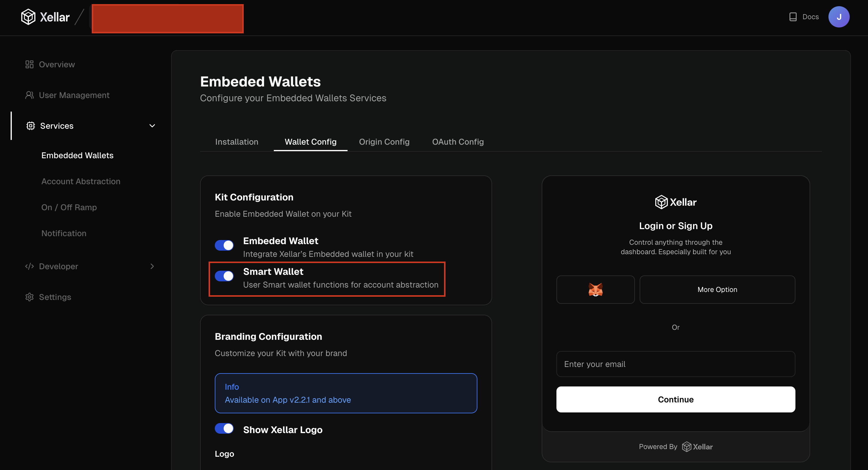This screenshot has width=868, height=470.
Task: Open Embedded Wallets in sidebar
Action: click(x=78, y=155)
